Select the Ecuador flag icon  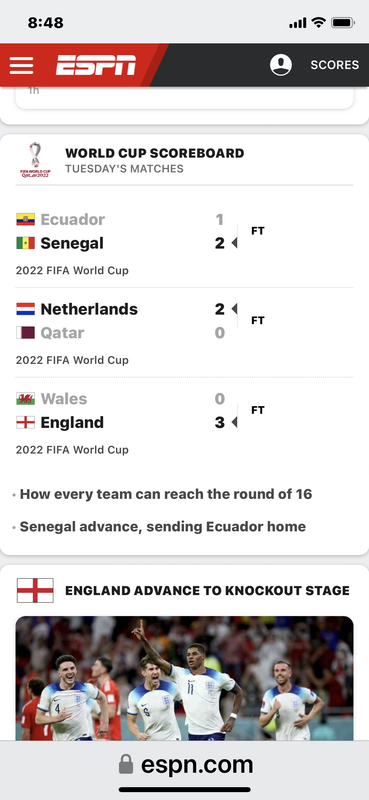26,219
